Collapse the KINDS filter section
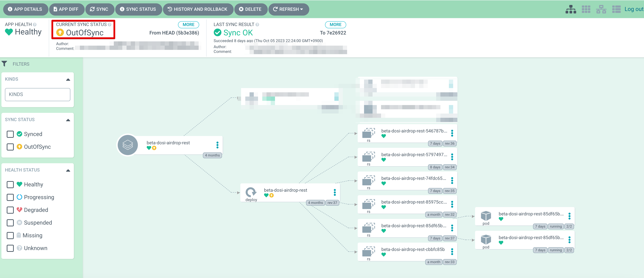The image size is (644, 278). coord(68,80)
